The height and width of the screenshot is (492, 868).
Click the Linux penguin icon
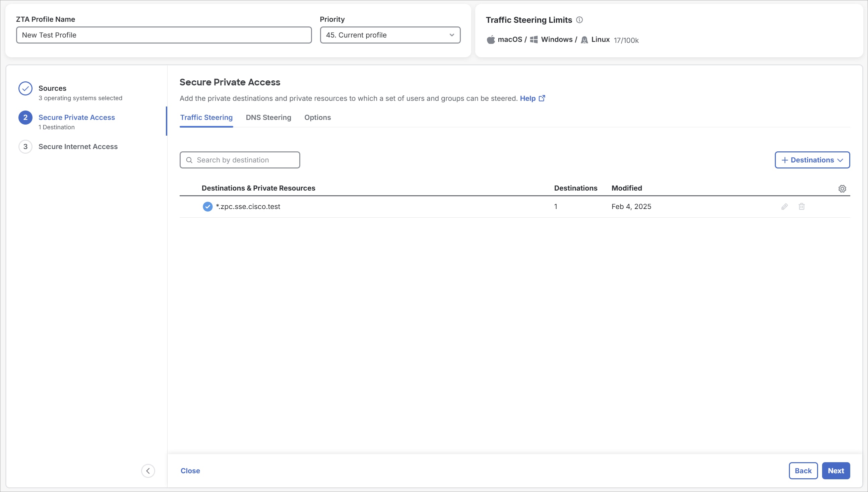click(584, 40)
